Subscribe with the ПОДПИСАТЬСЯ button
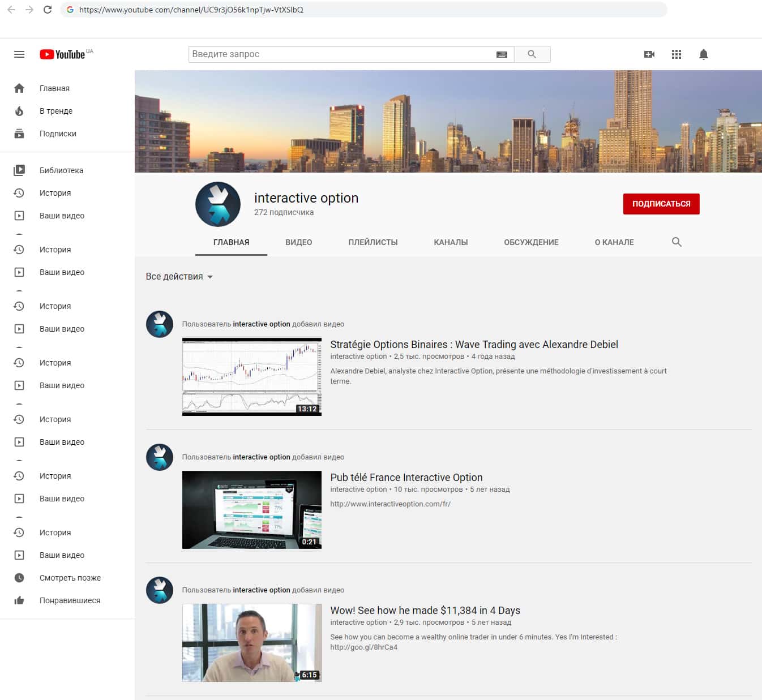The image size is (762, 700). [x=661, y=204]
